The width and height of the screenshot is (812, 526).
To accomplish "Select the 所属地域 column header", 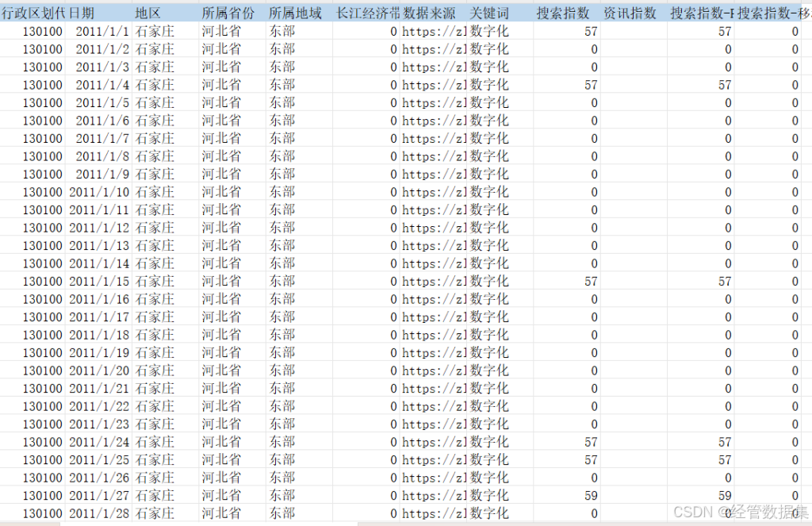I will tap(299, 13).
